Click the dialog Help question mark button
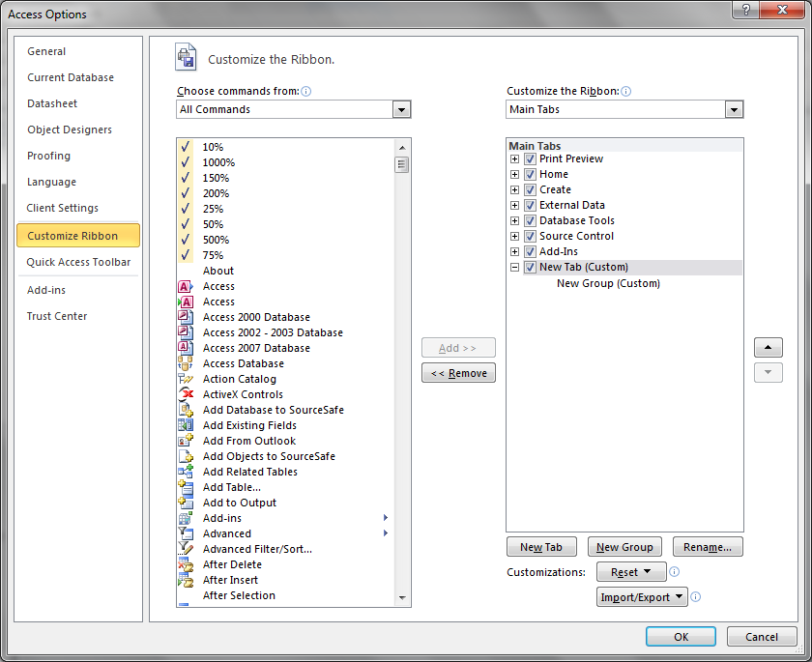Screen dimensions: 812x662 pyautogui.click(x=746, y=10)
